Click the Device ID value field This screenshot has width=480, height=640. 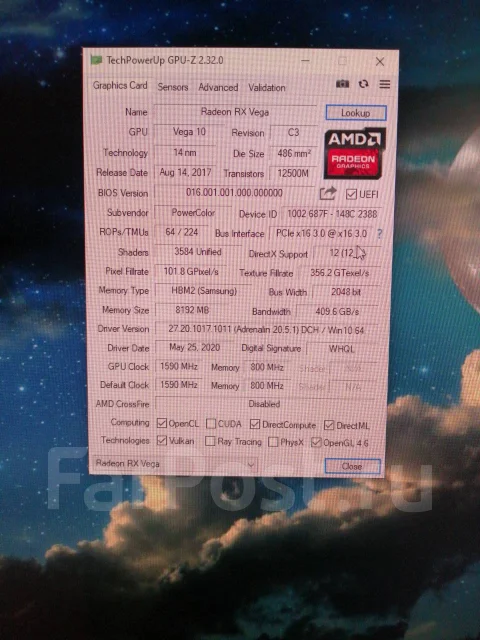[x=332, y=214]
